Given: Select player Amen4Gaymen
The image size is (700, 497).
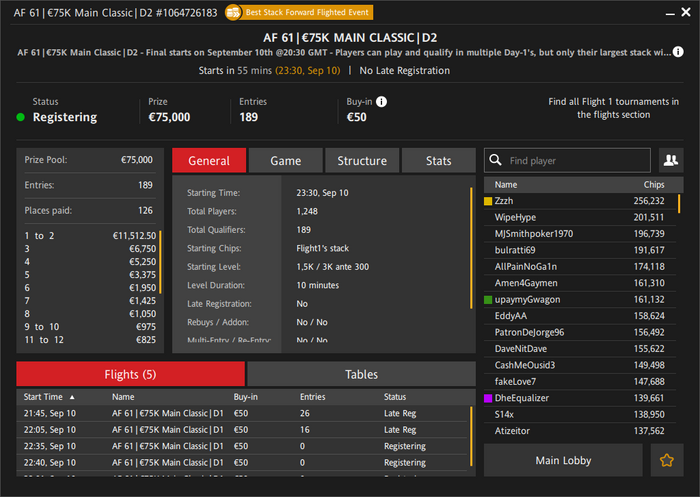Looking at the screenshot, I should tap(580, 283).
